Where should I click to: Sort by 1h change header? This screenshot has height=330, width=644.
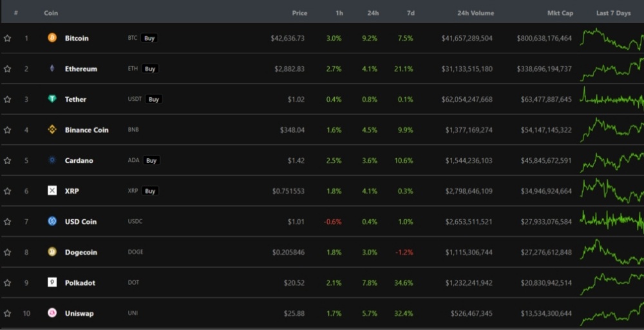pos(339,13)
